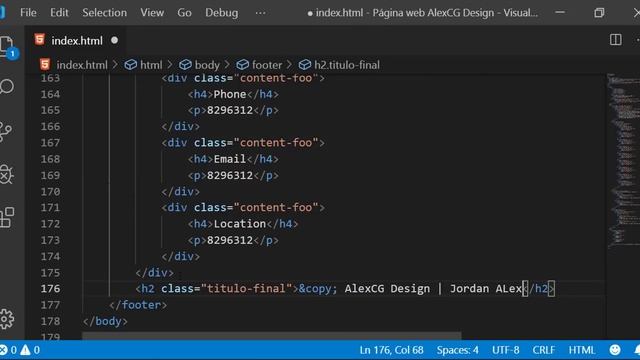
Task: Click the html breadcrumb item
Action: (151, 65)
